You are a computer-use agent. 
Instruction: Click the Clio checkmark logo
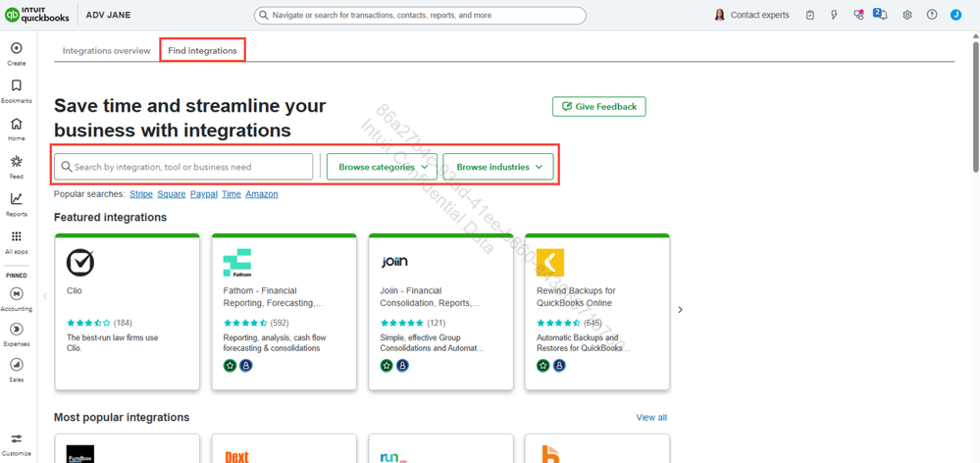tap(80, 263)
